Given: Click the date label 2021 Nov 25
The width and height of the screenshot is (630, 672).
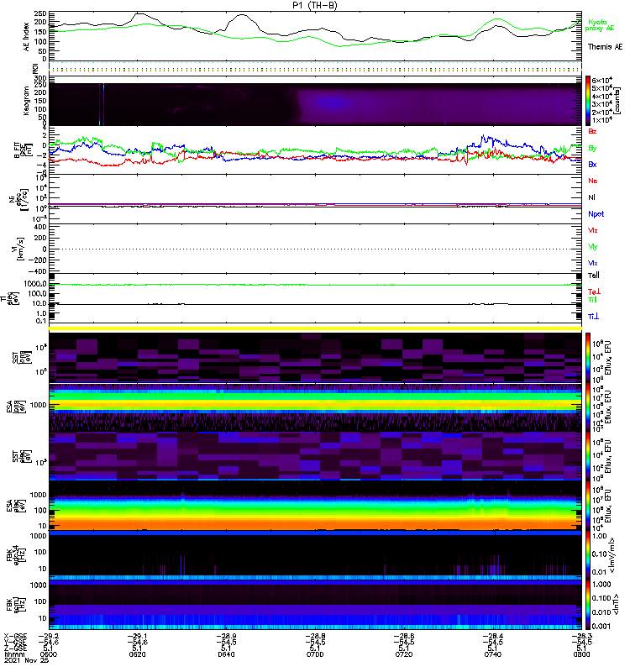Looking at the screenshot, I should [x=26, y=660].
